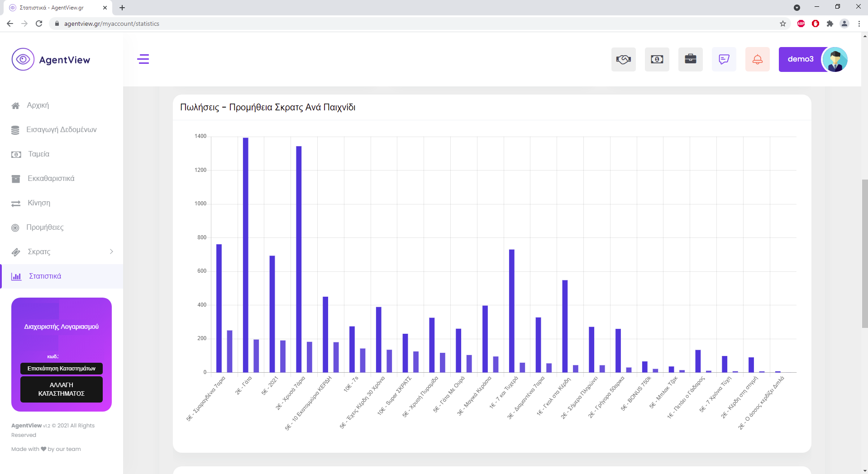Go to Αρχική in the sidebar

point(38,105)
